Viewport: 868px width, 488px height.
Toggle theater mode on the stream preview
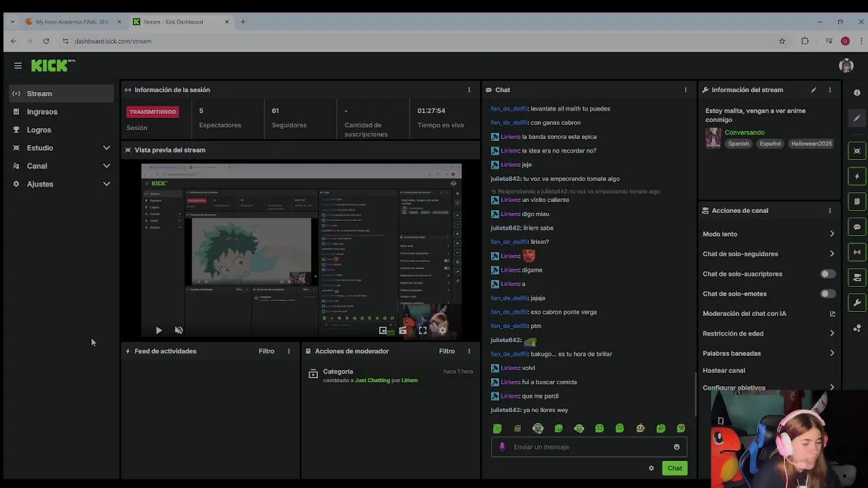point(403,330)
